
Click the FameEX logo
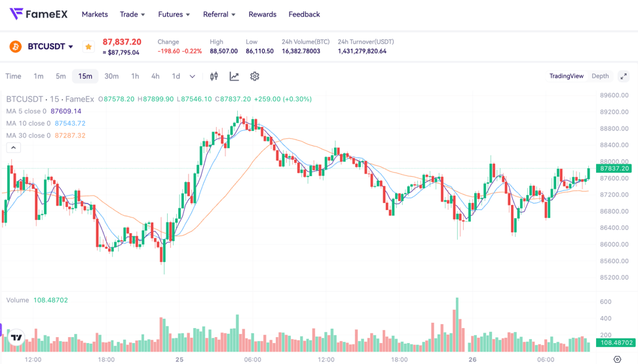click(37, 14)
